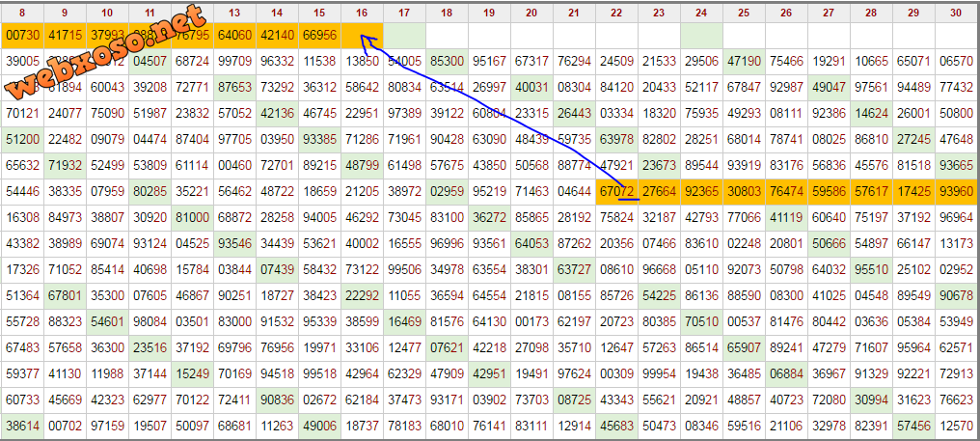Image resolution: width=980 pixels, height=441 pixels.
Task: Select highlighted cell 64060
Action: [235, 37]
